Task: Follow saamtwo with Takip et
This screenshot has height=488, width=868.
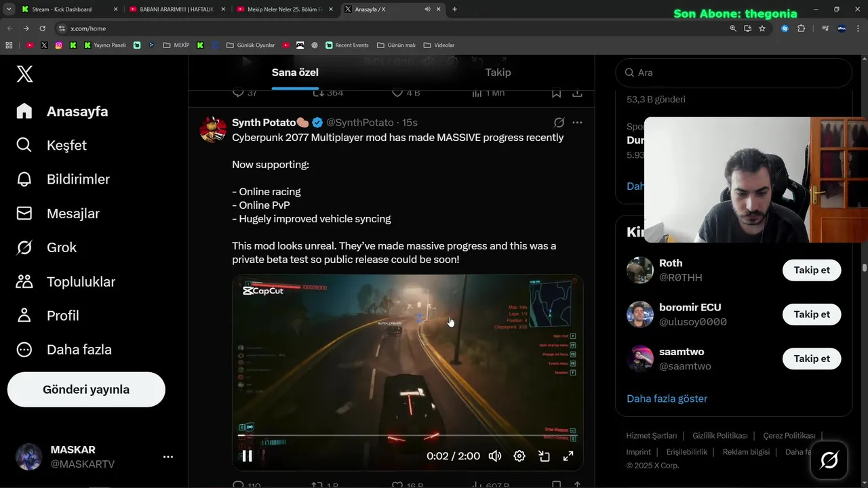Action: (x=812, y=359)
